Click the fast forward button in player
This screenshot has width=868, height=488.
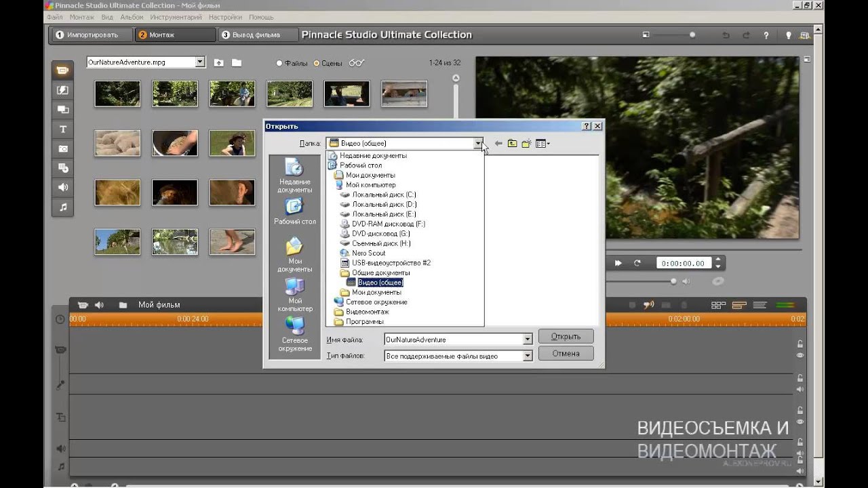click(618, 263)
